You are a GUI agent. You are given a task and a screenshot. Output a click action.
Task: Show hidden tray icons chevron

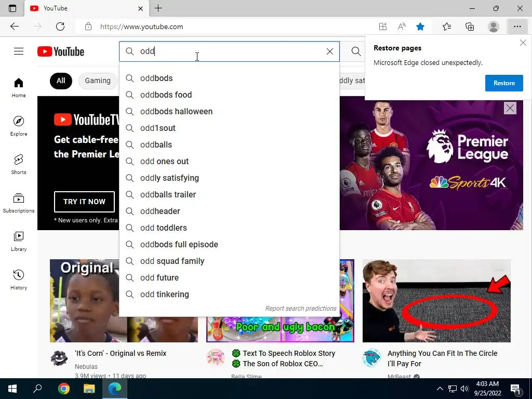(440, 389)
